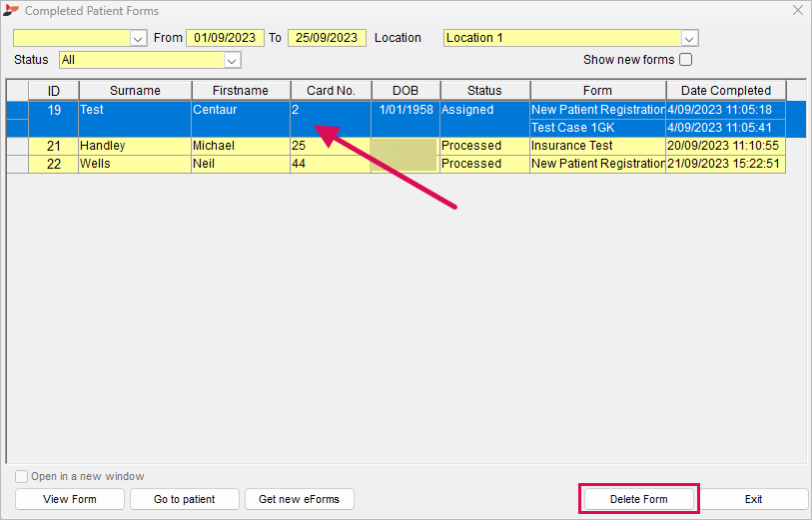Select New Patient Registration in Test row
Image resolution: width=812 pixels, height=520 pixels.
coord(597,110)
